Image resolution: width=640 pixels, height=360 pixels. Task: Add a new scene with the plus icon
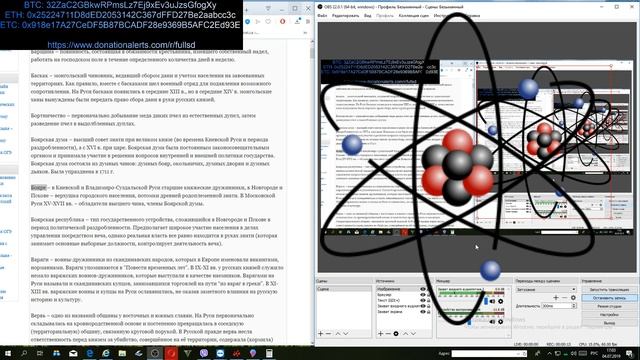tap(320, 333)
